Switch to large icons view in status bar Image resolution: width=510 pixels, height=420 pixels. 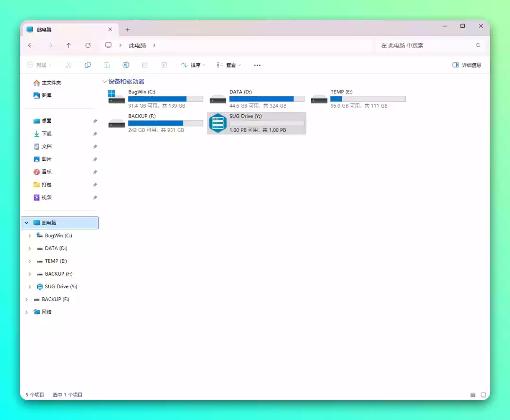tap(483, 395)
